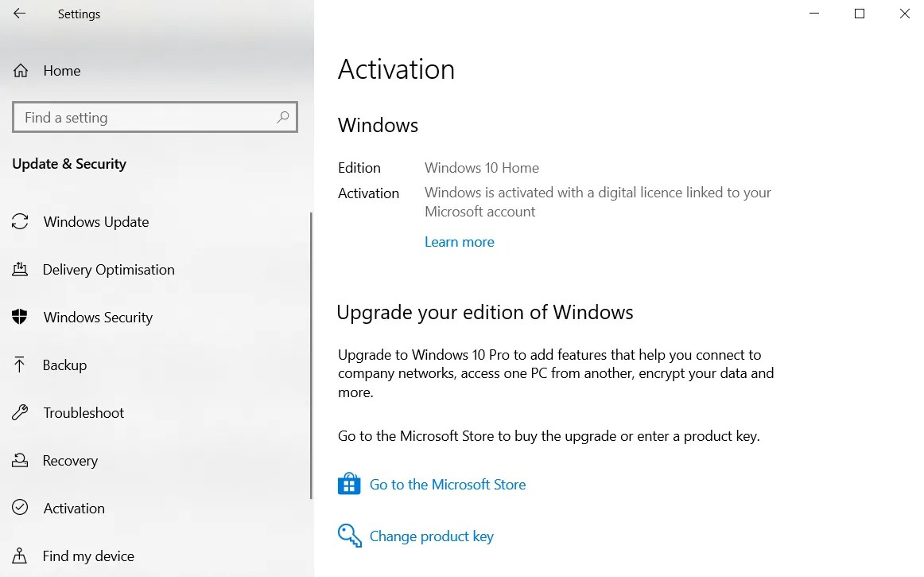Click the Activation checkmark icon

20,509
